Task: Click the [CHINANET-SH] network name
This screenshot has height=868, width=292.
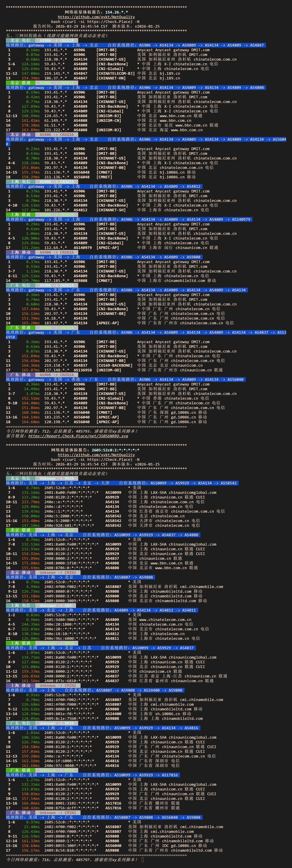Action: point(111,210)
